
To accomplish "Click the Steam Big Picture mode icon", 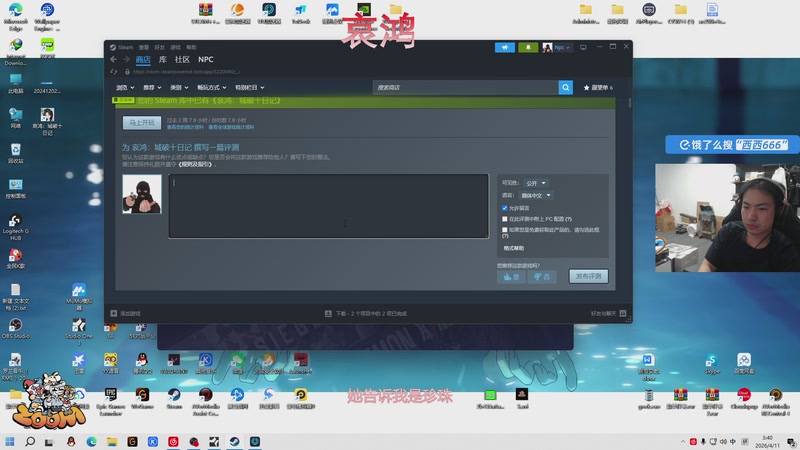I will [x=583, y=47].
